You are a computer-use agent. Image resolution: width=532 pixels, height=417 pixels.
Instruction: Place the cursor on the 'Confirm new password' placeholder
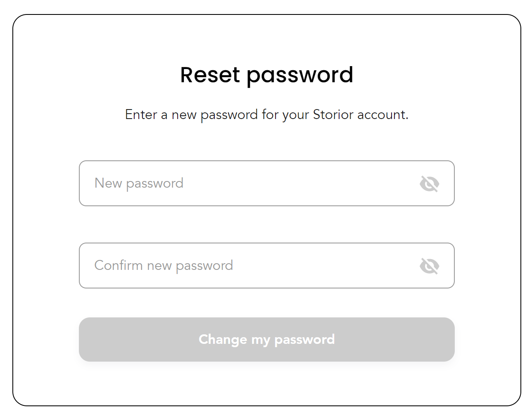(164, 265)
